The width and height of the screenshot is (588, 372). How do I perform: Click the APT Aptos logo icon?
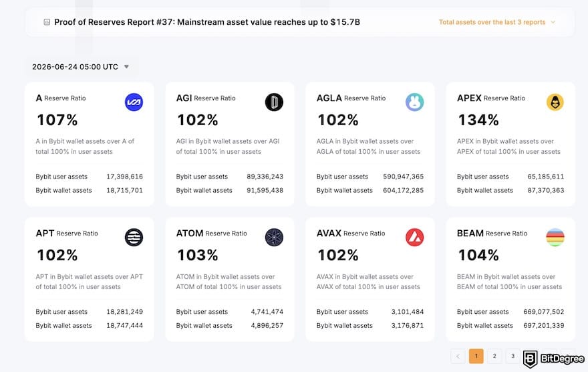point(134,238)
